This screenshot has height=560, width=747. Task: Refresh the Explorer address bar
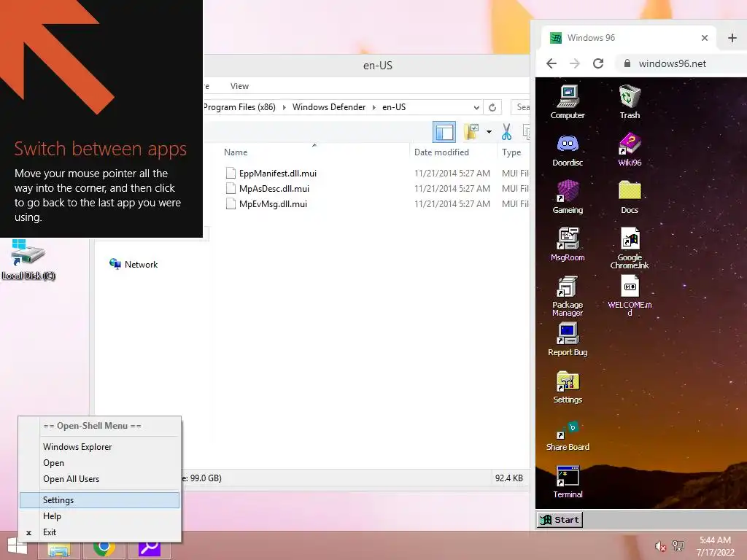pyautogui.click(x=492, y=107)
